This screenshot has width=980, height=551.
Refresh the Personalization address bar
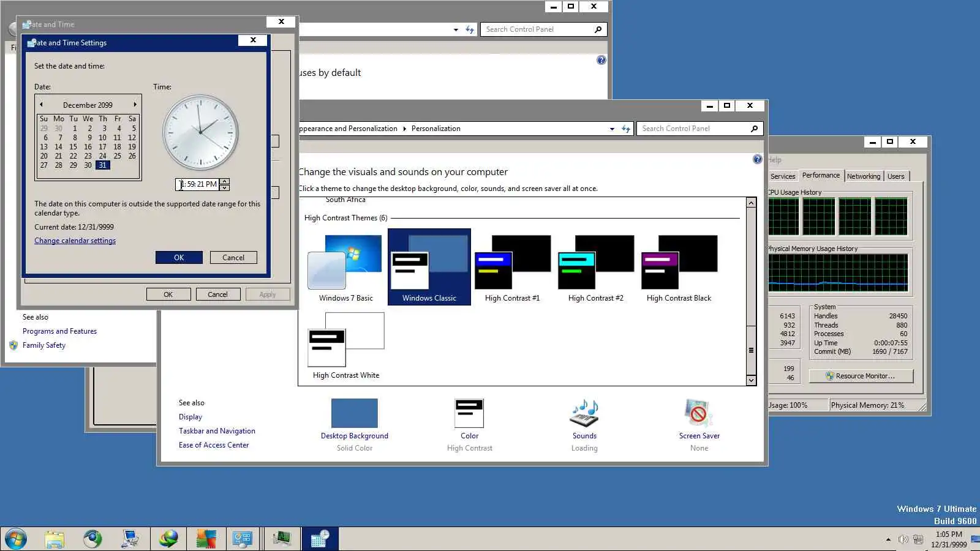click(x=626, y=129)
